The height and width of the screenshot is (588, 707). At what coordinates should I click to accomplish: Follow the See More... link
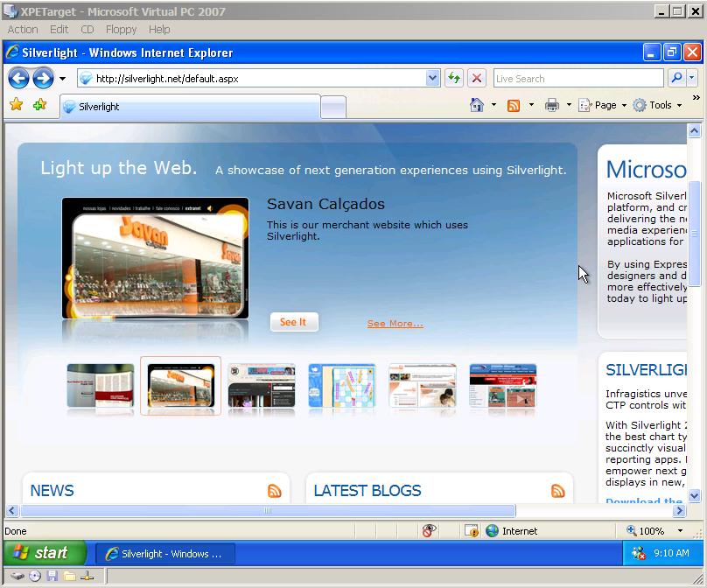click(395, 323)
